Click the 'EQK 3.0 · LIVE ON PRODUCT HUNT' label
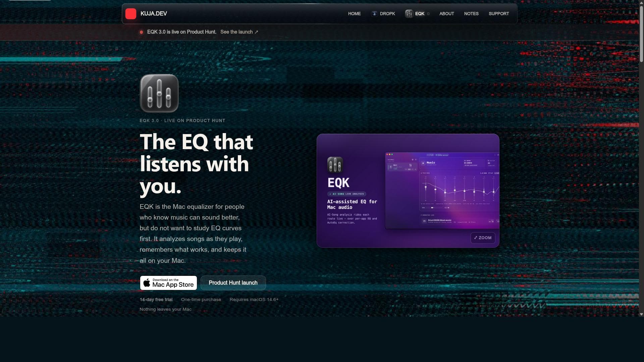 182,121
